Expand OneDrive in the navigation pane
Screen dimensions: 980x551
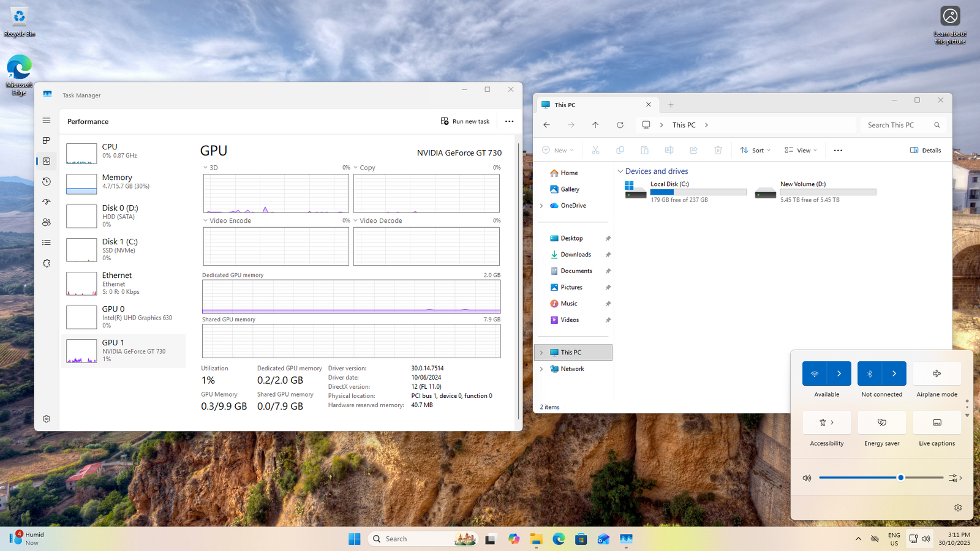(x=541, y=206)
